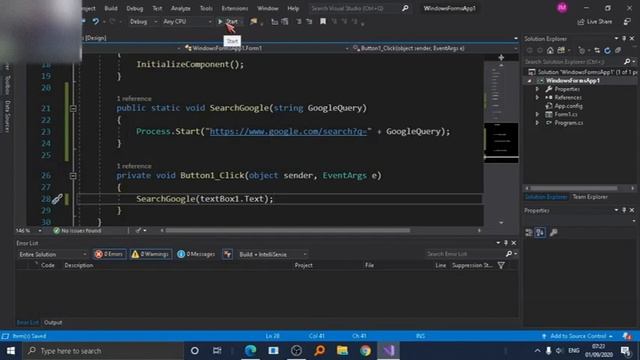640x360 pixels.
Task: Click the Visual Studio search magnifier icon
Action: pos(405,8)
